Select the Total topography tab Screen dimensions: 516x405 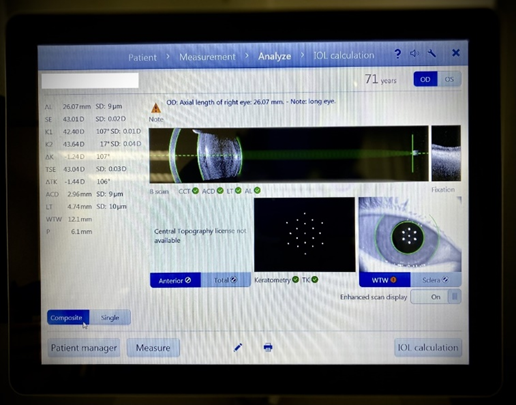coord(226,280)
